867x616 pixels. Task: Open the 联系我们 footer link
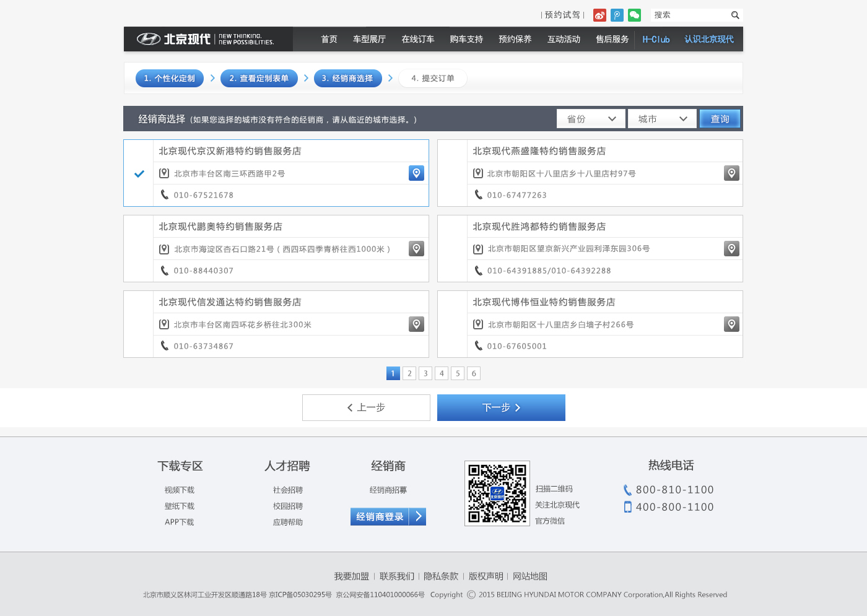point(397,576)
